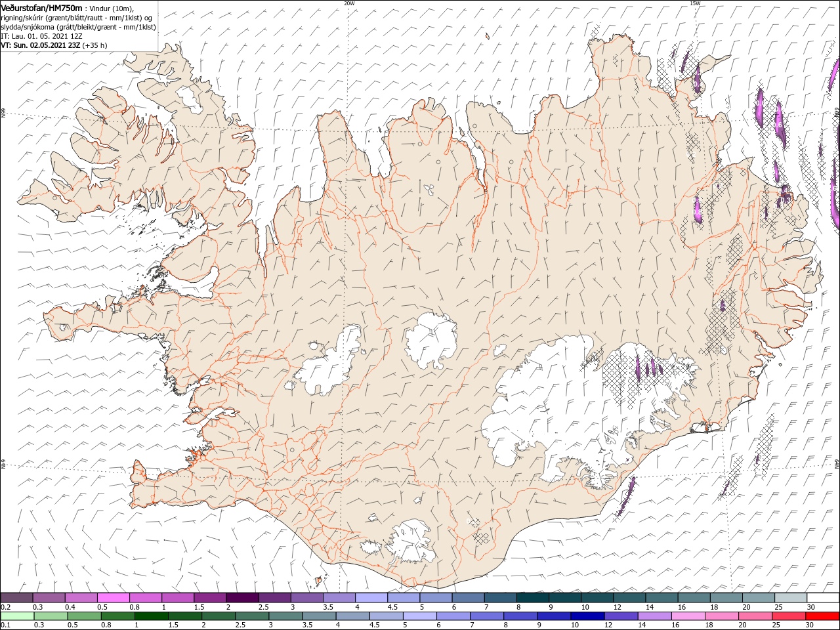Click the valid time 'VT: Sun. 02.05.2021 23Z'

[41, 45]
